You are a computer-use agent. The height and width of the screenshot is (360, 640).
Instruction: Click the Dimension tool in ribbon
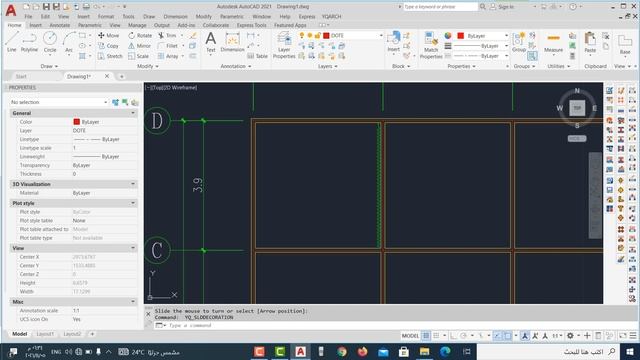[x=232, y=42]
